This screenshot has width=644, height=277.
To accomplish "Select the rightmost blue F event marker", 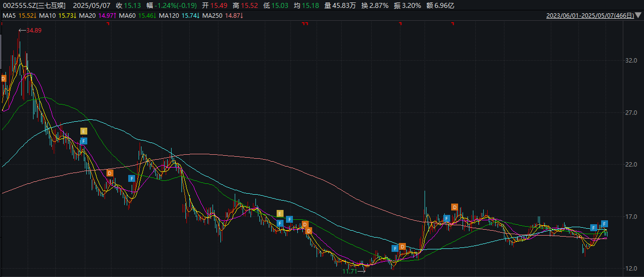I will point(605,224).
